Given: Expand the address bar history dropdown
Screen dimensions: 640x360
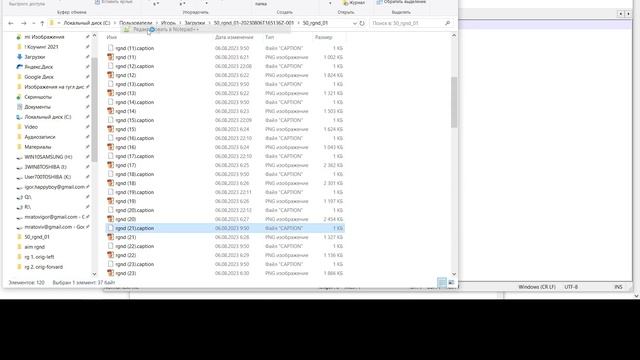Looking at the screenshot, I should point(354,23).
